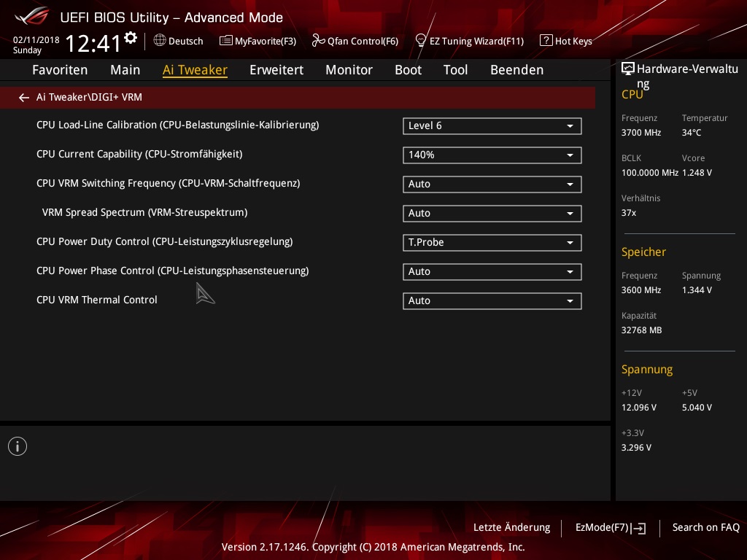This screenshot has width=747, height=560.
Task: Show Hot Keys help
Action: click(x=566, y=41)
